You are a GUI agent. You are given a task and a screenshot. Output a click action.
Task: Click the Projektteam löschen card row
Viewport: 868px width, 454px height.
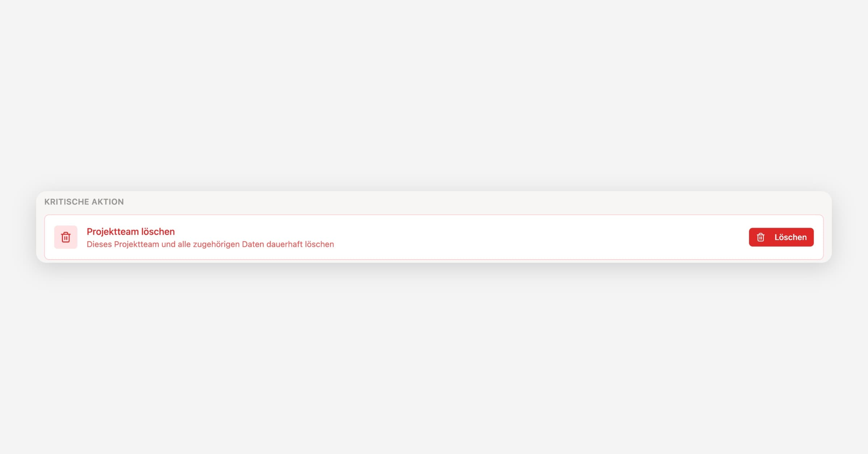(x=434, y=237)
